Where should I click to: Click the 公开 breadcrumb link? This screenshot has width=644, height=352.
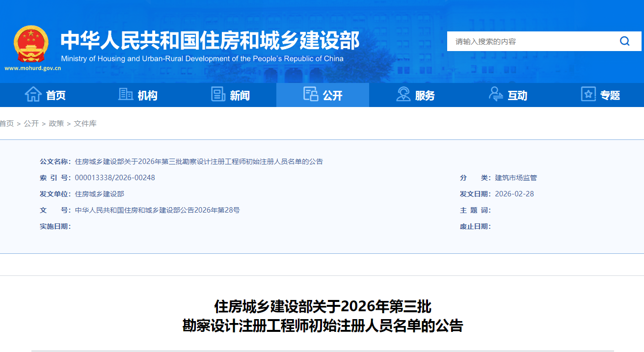click(x=31, y=124)
